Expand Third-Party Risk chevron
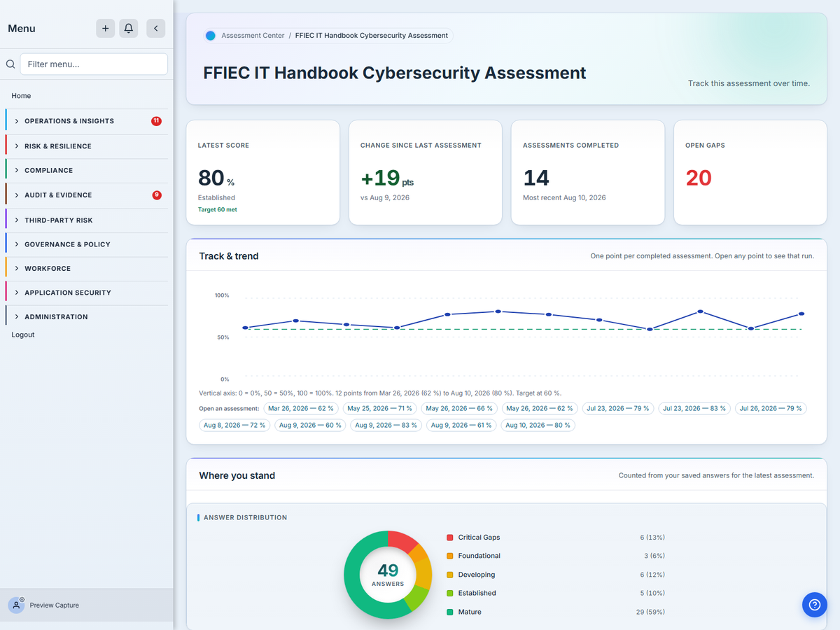 click(17, 220)
